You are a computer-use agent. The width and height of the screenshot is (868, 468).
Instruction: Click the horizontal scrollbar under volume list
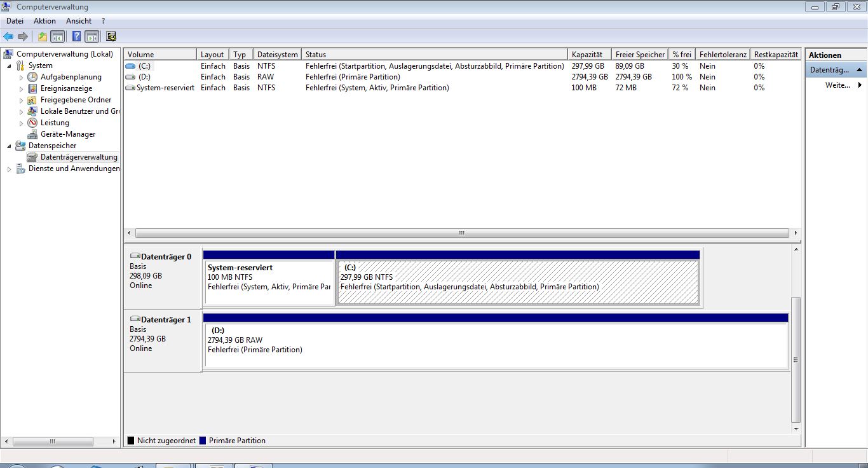pyautogui.click(x=462, y=233)
